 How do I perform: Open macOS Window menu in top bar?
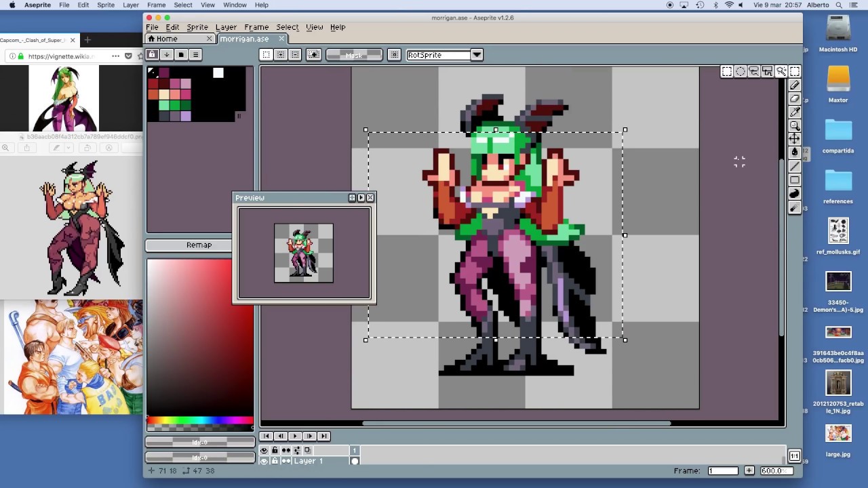pyautogui.click(x=235, y=5)
